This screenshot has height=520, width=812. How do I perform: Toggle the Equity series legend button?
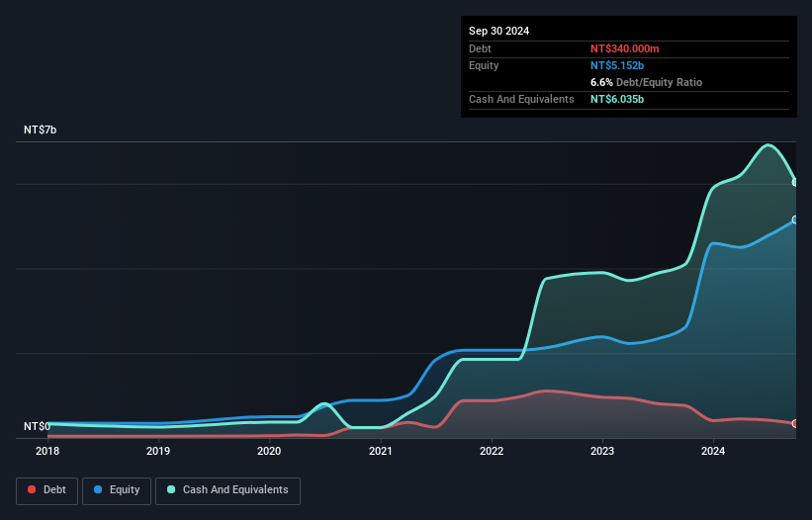[117, 490]
